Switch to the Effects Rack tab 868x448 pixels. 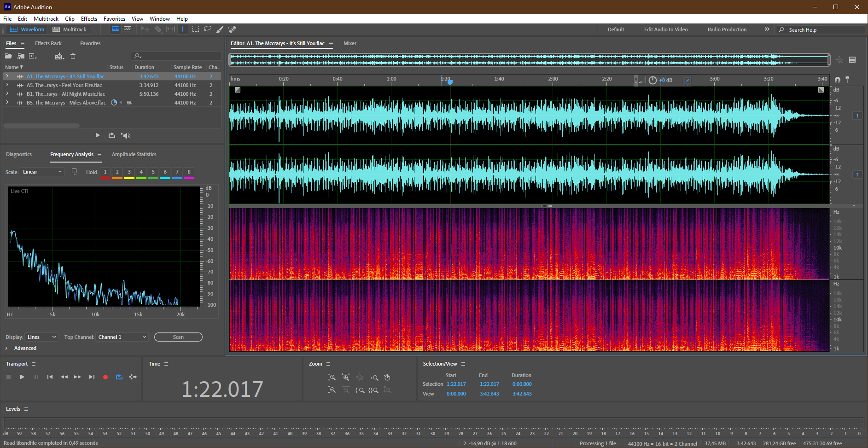coord(48,43)
